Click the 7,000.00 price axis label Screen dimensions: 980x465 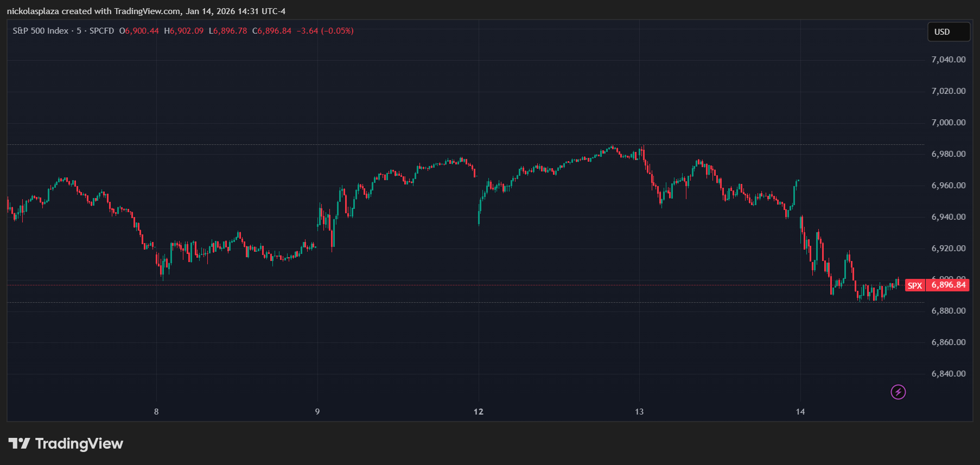[948, 123]
